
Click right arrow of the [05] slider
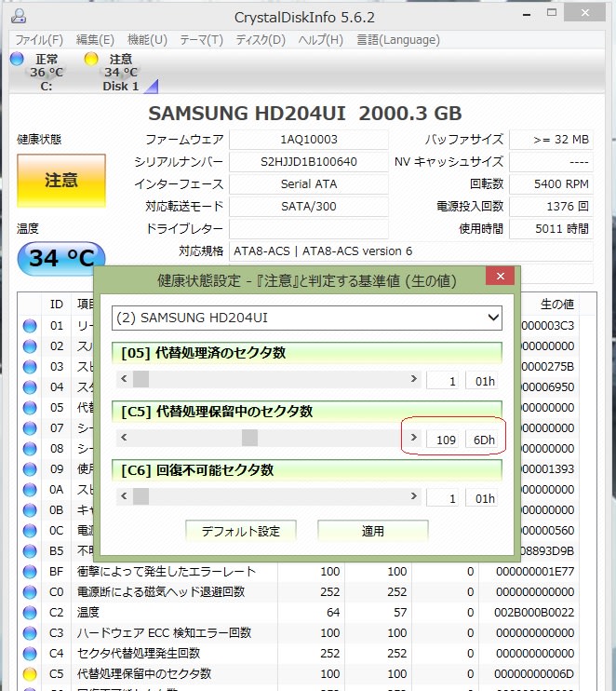(413, 379)
